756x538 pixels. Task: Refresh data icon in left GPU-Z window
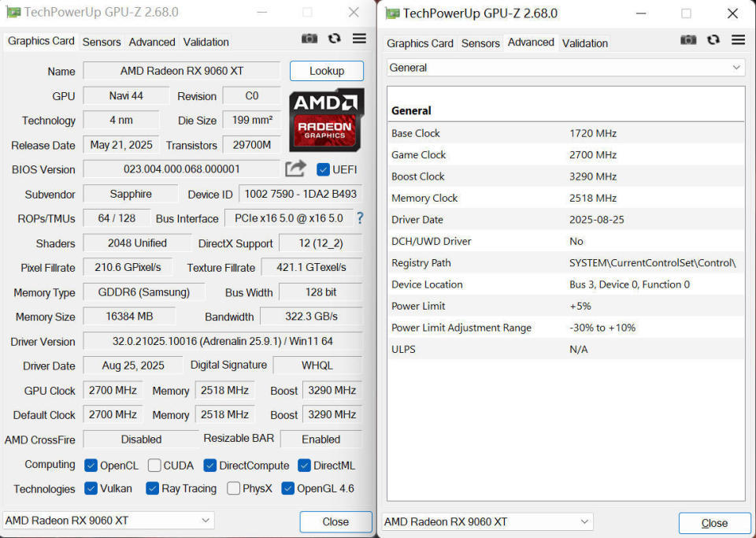(x=334, y=39)
